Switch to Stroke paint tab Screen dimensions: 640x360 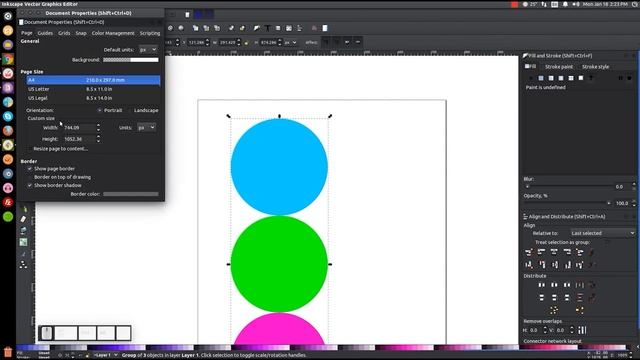559,67
